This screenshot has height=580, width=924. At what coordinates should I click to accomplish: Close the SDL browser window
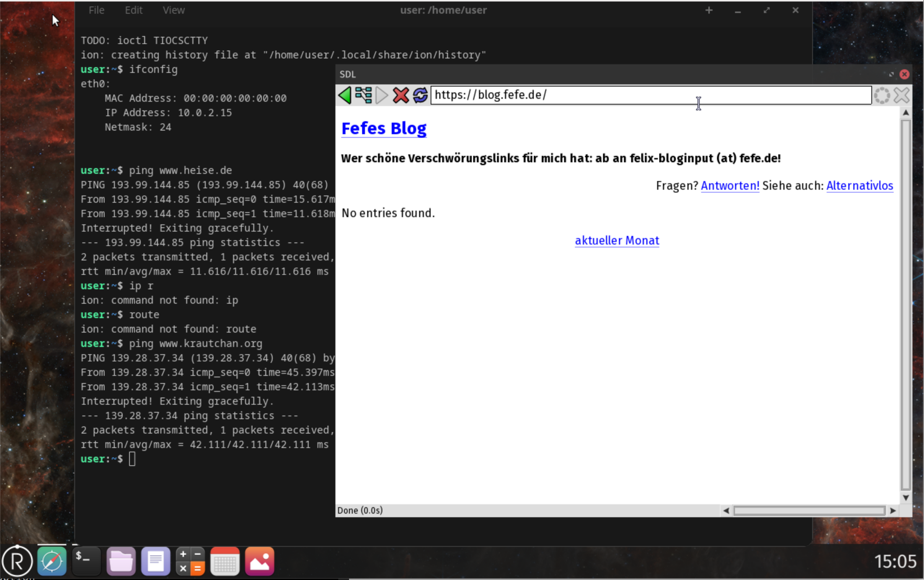coord(905,74)
